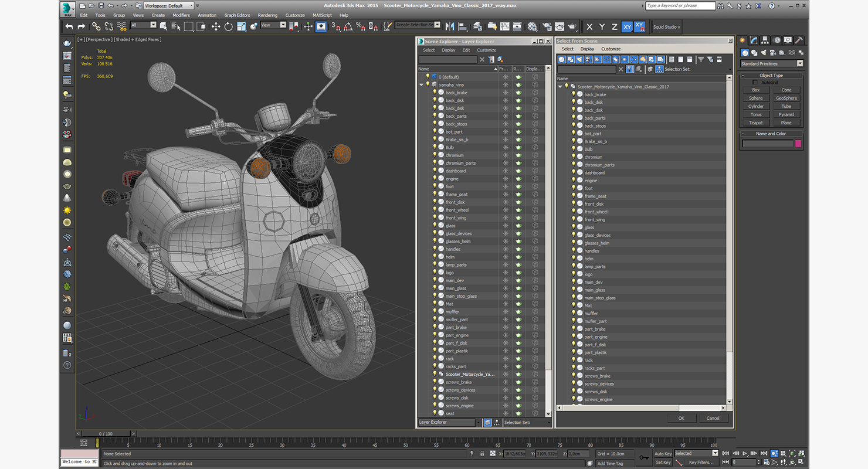
Task: Toggle Angle Snap in main toolbar
Action: tap(348, 26)
